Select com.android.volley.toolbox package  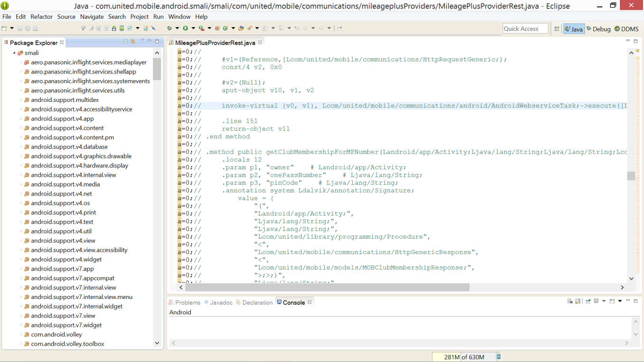pyautogui.click(x=67, y=344)
